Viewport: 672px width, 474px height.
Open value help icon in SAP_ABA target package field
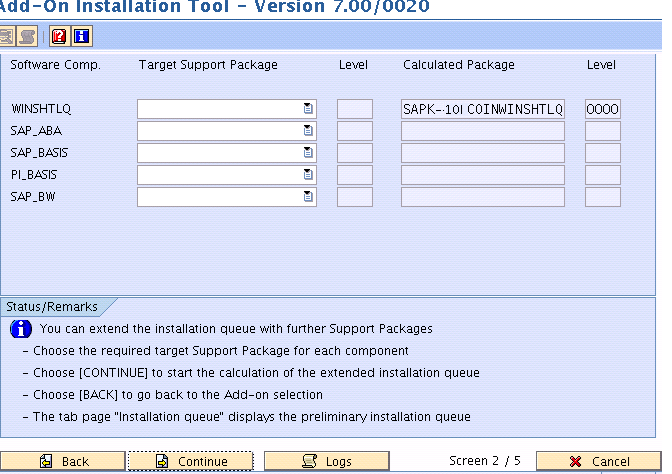coord(308,130)
